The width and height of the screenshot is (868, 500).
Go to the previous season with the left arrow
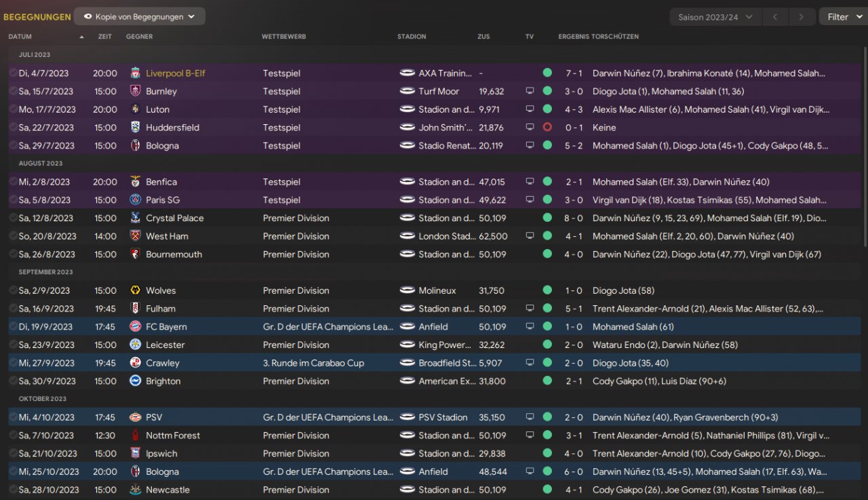coord(775,17)
